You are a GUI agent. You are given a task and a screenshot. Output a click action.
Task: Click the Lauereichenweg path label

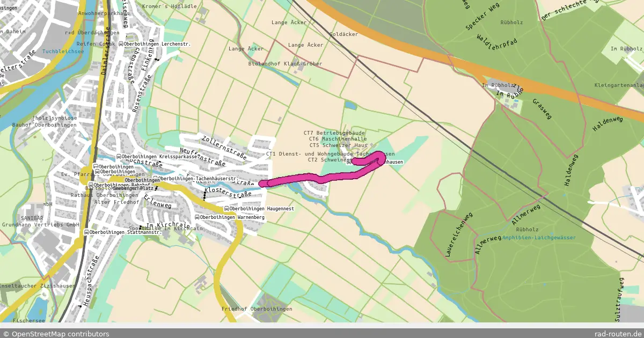(459, 234)
